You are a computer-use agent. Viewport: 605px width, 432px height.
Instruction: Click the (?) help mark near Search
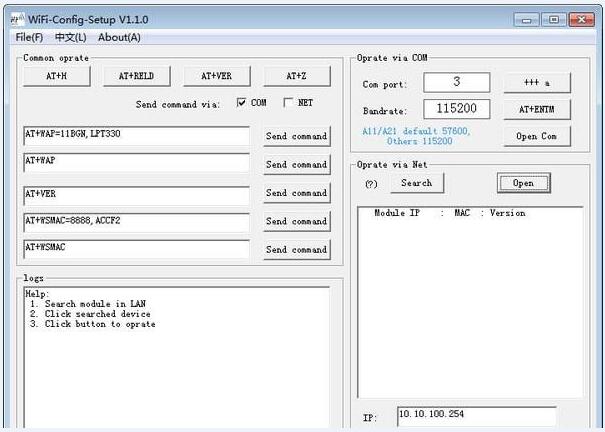pos(371,184)
